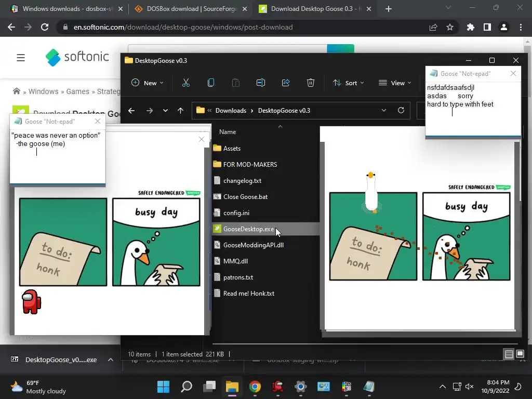Screen dimensions: 532x399
Task: Open the New dropdown in Explorer
Action: (147, 83)
